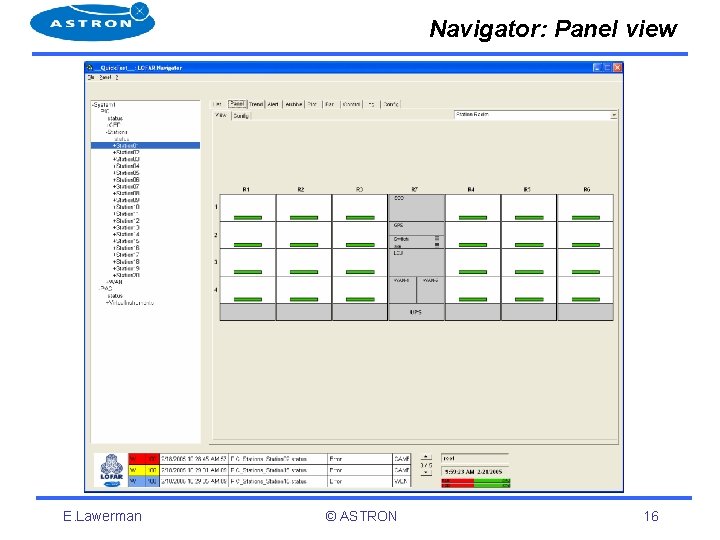The width and height of the screenshot is (720, 540).
Task: Collapse the System root tree node
Action: click(x=93, y=105)
